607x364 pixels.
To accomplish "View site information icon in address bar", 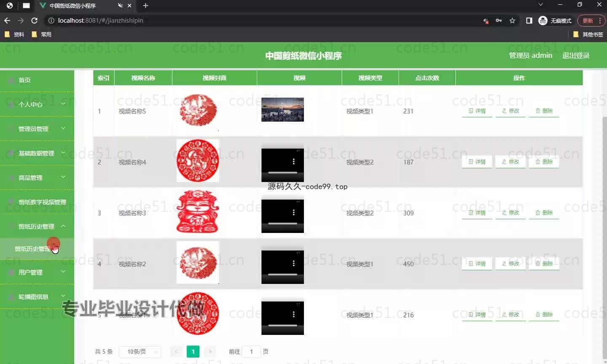I will pyautogui.click(x=51, y=20).
